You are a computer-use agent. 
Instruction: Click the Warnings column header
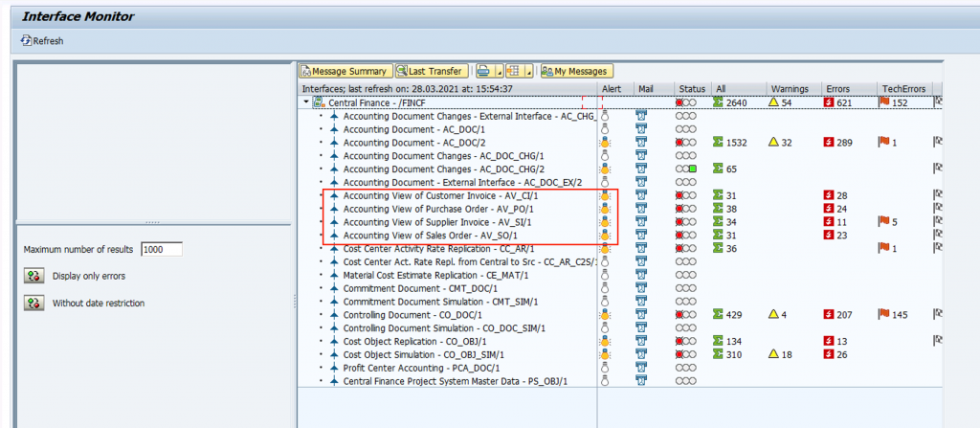point(793,89)
